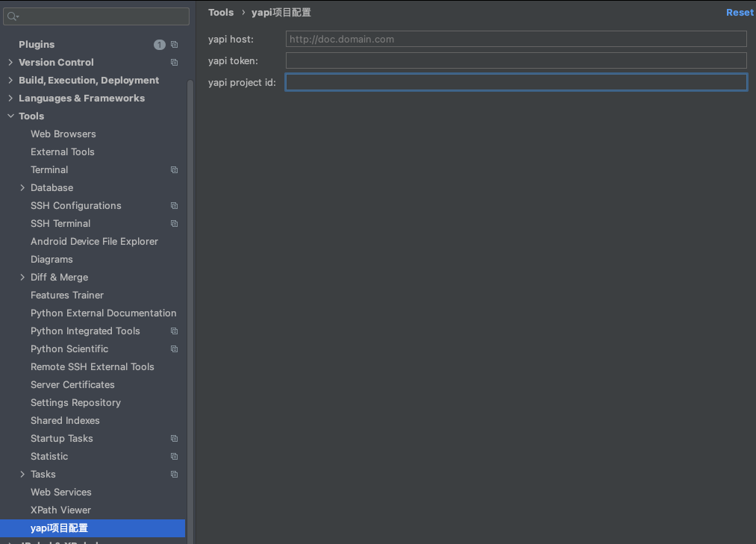Open Startup Tasks settings
The height and width of the screenshot is (544, 756).
tap(62, 438)
